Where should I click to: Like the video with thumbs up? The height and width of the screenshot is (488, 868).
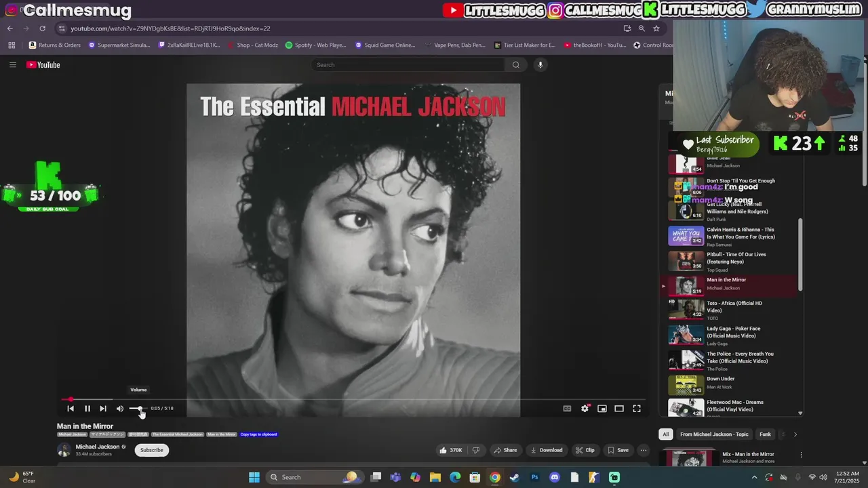point(450,450)
